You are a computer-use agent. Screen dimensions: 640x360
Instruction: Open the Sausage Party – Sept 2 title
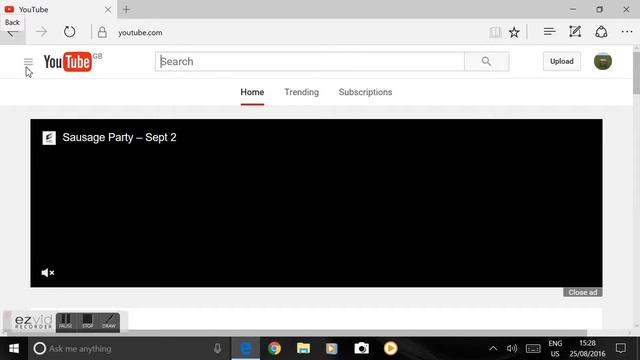point(120,138)
